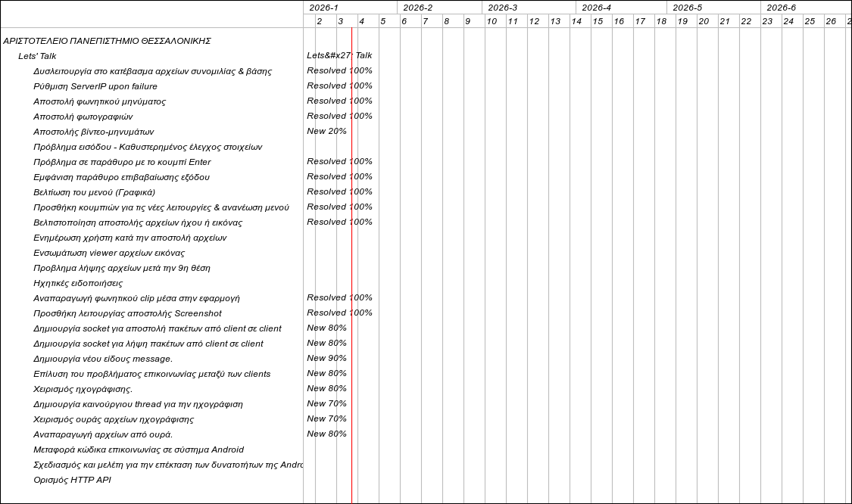Click the Lets' Talk project row
The height and width of the screenshot is (504, 852).
point(37,56)
